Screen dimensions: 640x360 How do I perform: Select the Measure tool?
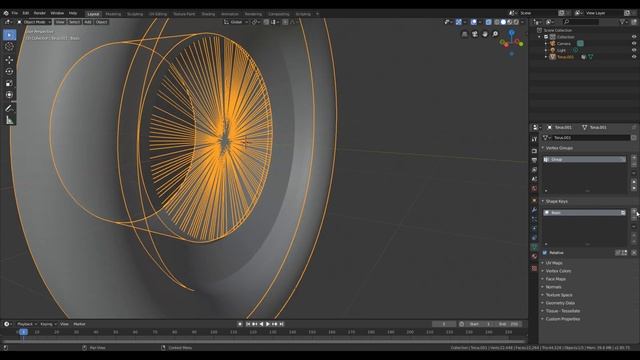(x=9, y=120)
